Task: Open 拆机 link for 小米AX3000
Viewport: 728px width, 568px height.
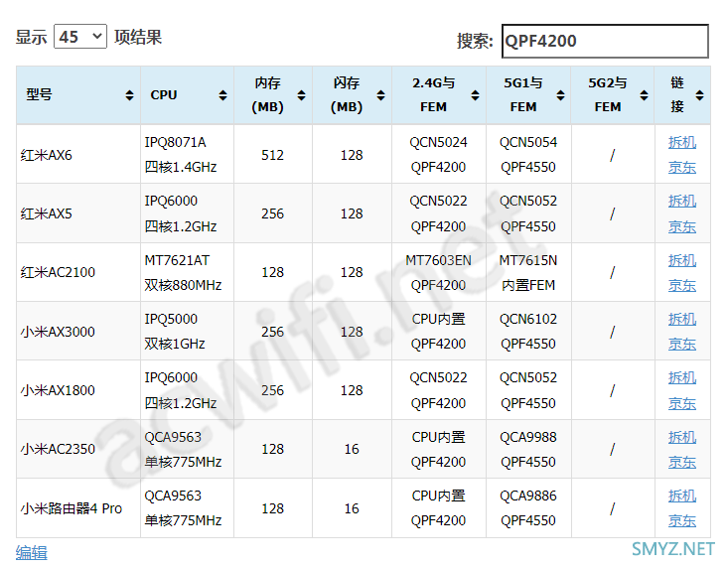Action: [x=682, y=319]
